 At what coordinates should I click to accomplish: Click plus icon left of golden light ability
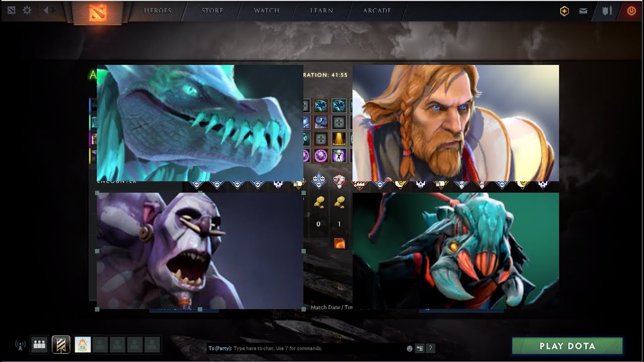(321, 138)
